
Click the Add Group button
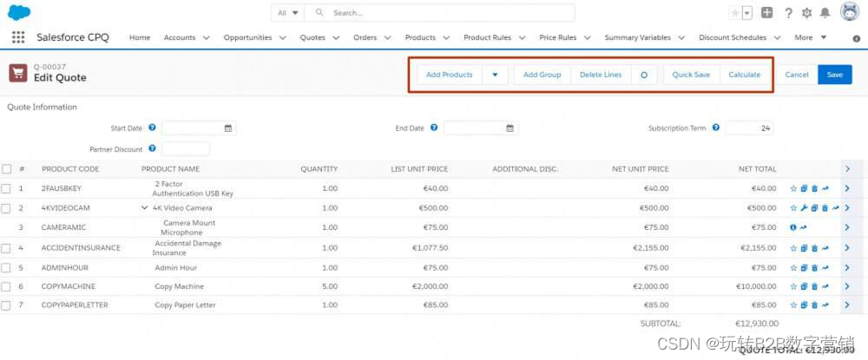pos(542,75)
